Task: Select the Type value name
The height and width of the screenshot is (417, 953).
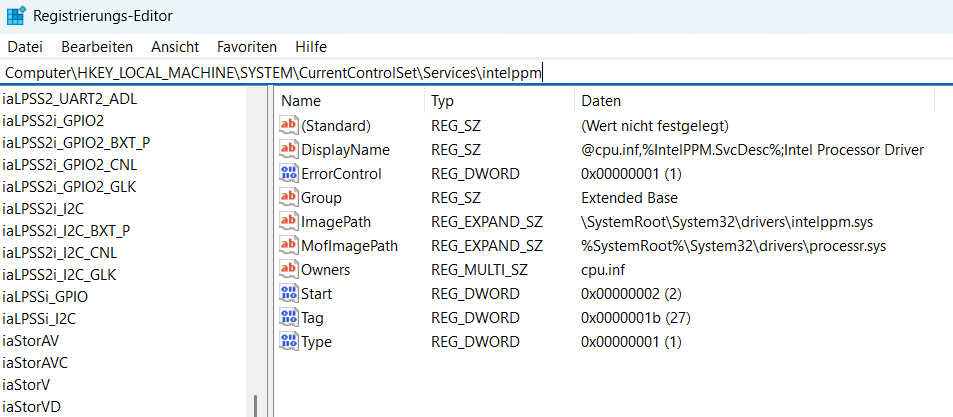Action: coord(317,342)
